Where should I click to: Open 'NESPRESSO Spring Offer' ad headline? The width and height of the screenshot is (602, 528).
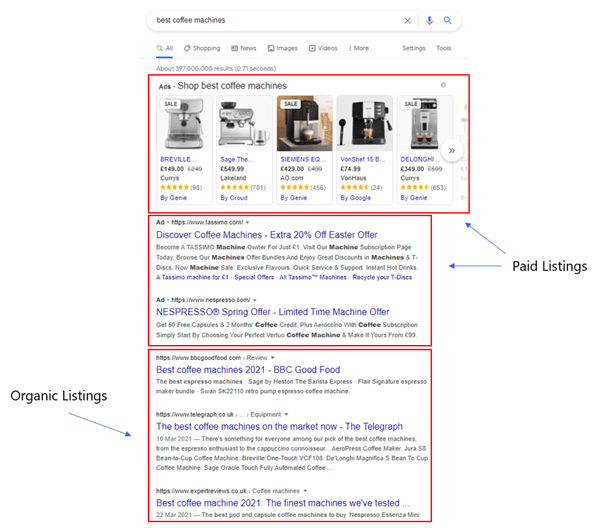(x=273, y=312)
